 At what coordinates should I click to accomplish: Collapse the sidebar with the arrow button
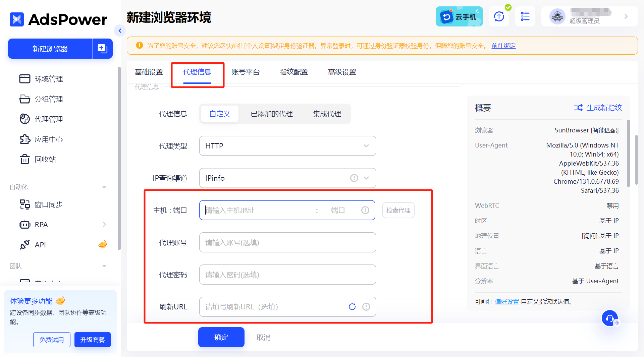coord(120,31)
